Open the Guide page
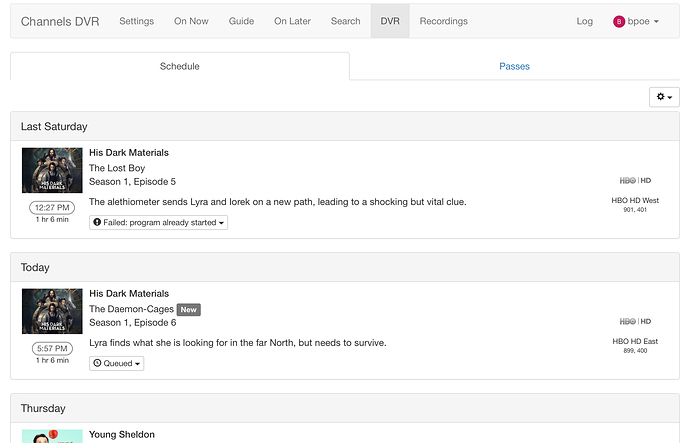 pos(241,21)
